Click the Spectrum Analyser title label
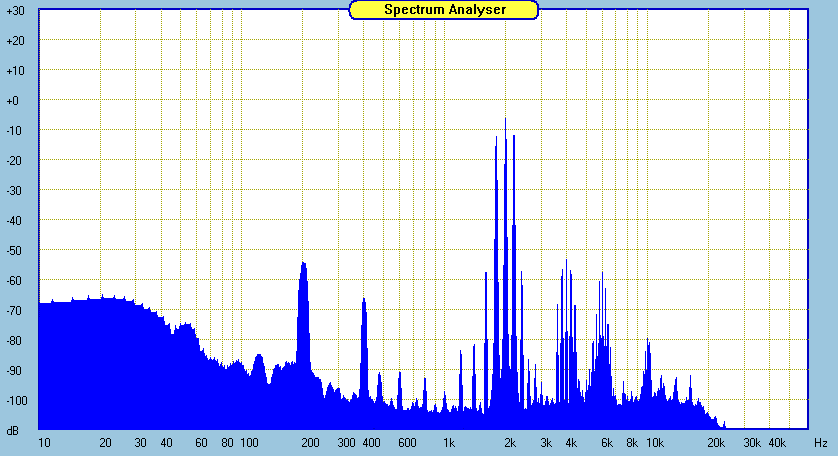This screenshot has width=838, height=456. tap(444, 9)
